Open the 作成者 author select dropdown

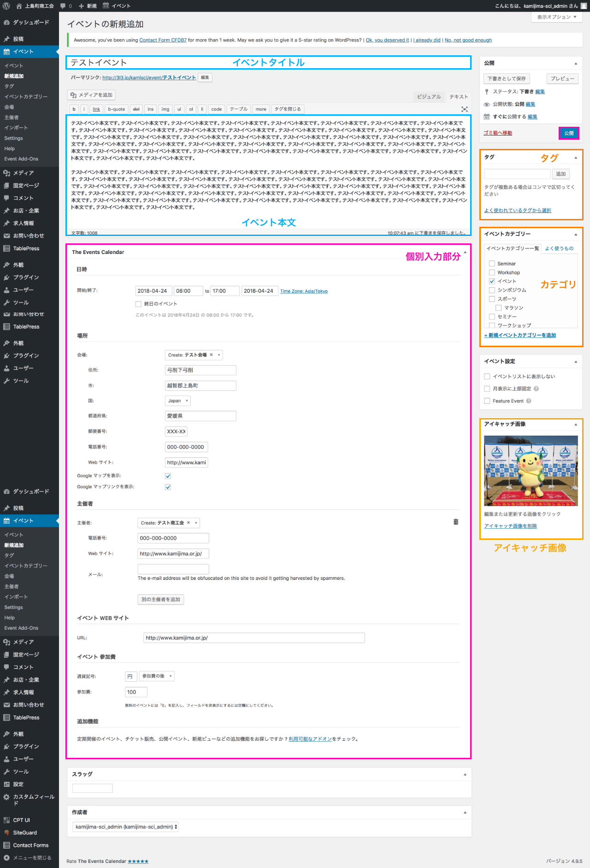[x=125, y=827]
